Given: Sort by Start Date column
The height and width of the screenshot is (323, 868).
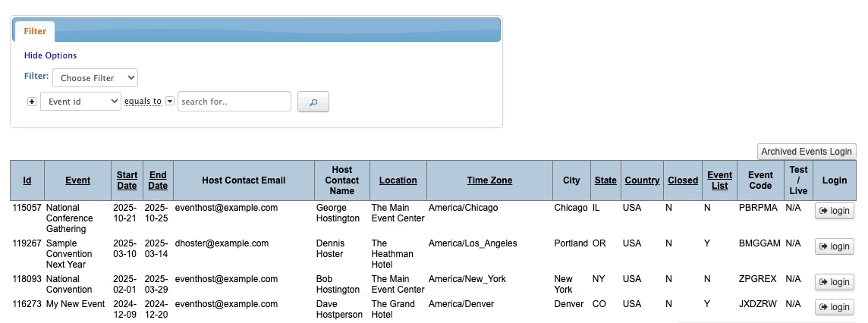Looking at the screenshot, I should (127, 180).
